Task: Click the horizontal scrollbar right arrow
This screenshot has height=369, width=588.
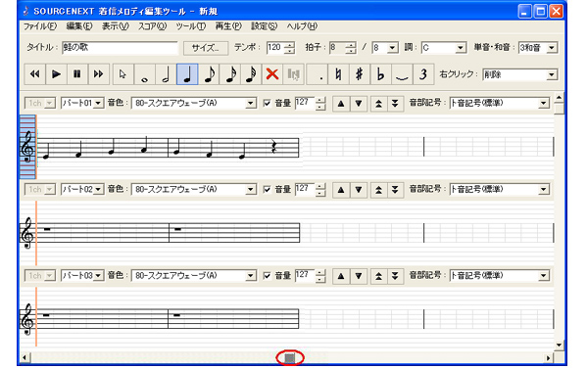Action: [549, 358]
